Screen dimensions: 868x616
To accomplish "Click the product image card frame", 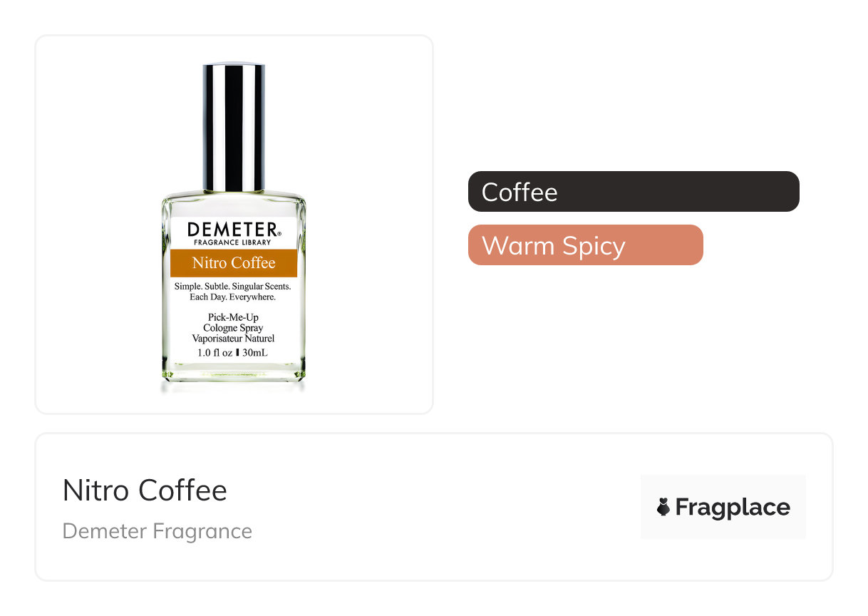I will coord(234,225).
